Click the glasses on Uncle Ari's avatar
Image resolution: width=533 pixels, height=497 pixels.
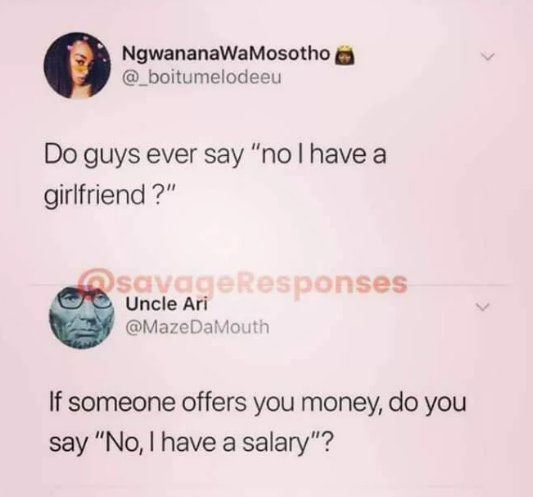[x=85, y=299]
